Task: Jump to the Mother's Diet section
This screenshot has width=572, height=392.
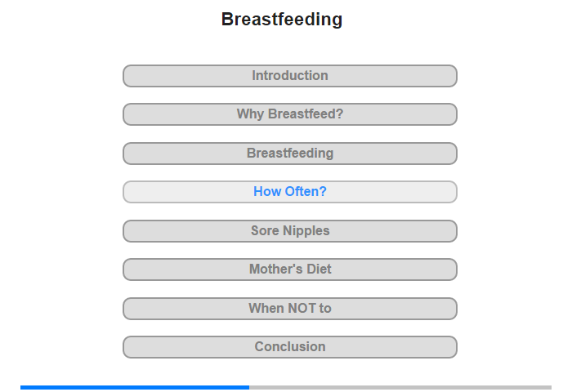Action: [x=289, y=269]
